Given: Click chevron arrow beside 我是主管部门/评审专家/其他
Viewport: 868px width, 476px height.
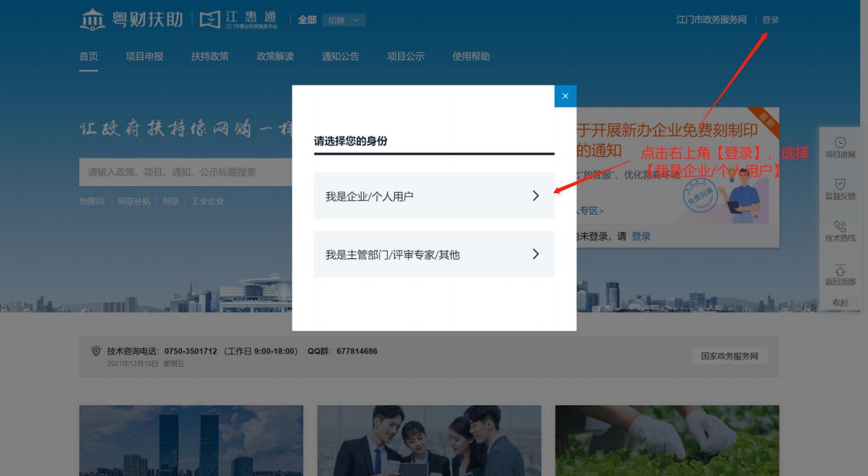Looking at the screenshot, I should click(536, 254).
